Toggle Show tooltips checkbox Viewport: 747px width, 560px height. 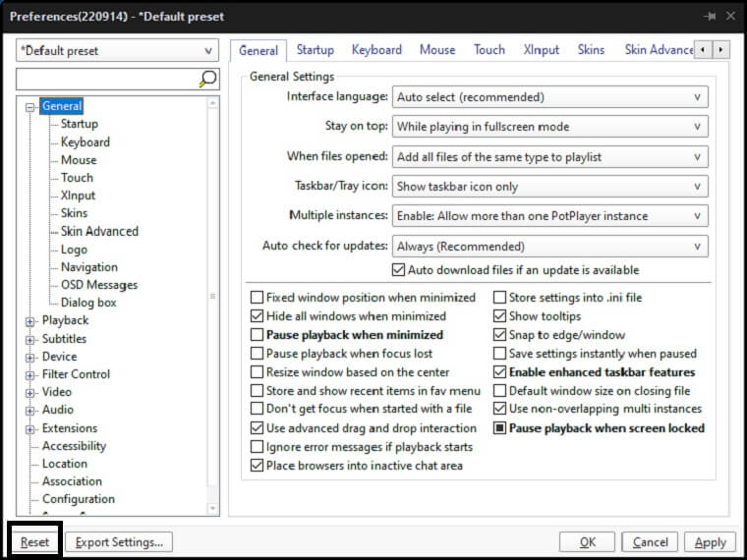click(x=499, y=316)
